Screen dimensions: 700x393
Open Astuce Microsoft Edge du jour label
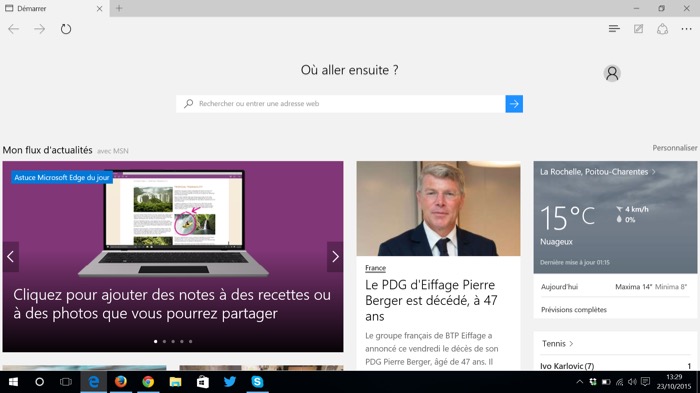tap(62, 177)
